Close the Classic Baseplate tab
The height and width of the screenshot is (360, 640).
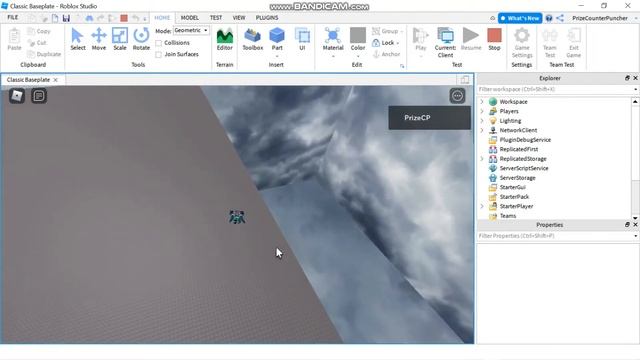(56, 80)
